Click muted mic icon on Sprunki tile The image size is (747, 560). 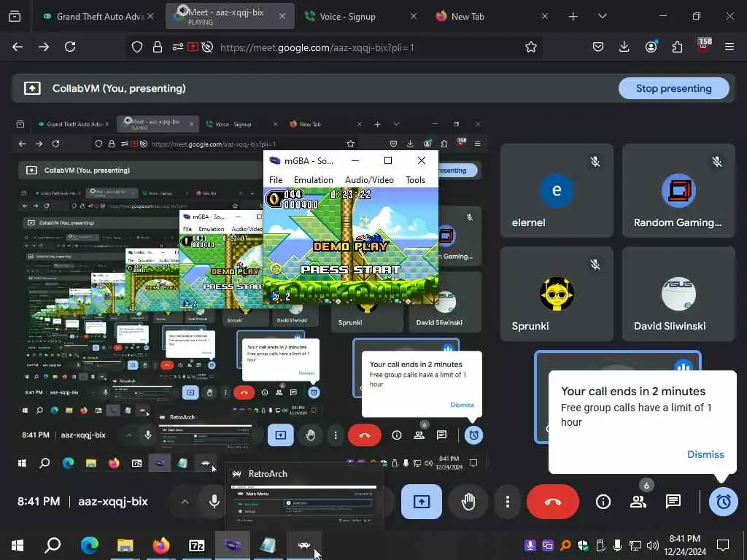[595, 265]
